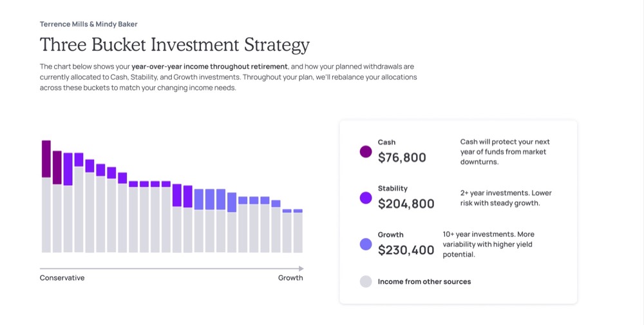Image resolution: width=644 pixels, height=325 pixels.
Task: Click the Conservative axis label
Action: point(62,278)
